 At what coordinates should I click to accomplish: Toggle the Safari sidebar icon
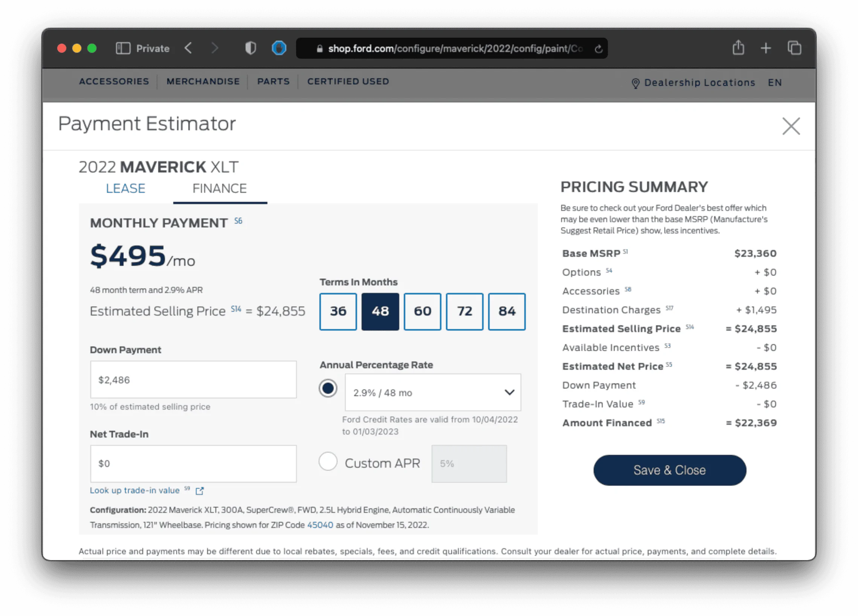pos(123,48)
